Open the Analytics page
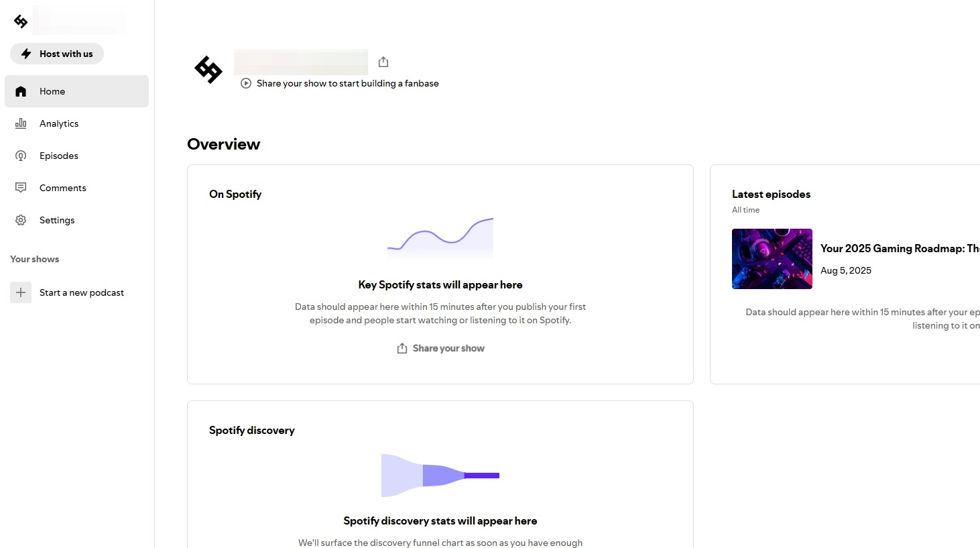The image size is (980, 548). point(59,123)
